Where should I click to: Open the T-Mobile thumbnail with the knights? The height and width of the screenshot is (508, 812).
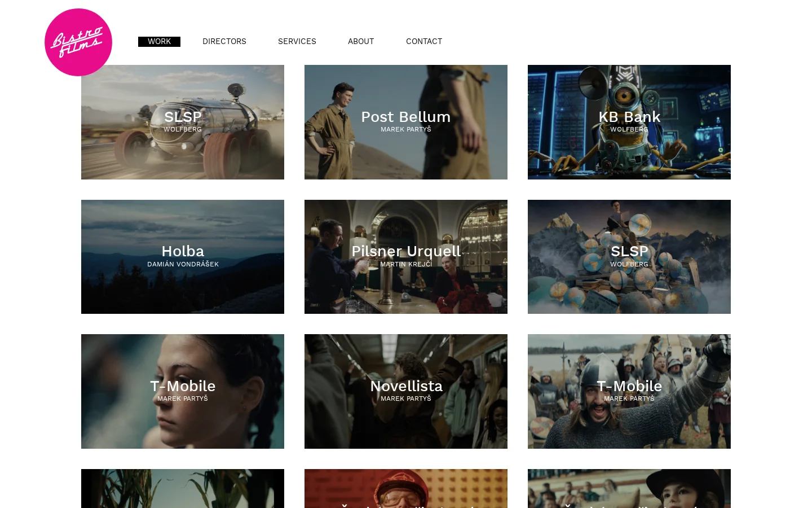pyautogui.click(x=629, y=391)
